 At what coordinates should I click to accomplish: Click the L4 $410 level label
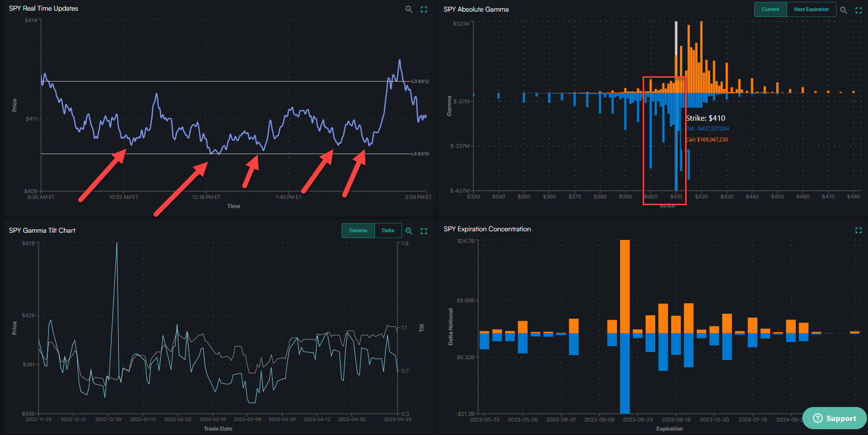pos(420,154)
